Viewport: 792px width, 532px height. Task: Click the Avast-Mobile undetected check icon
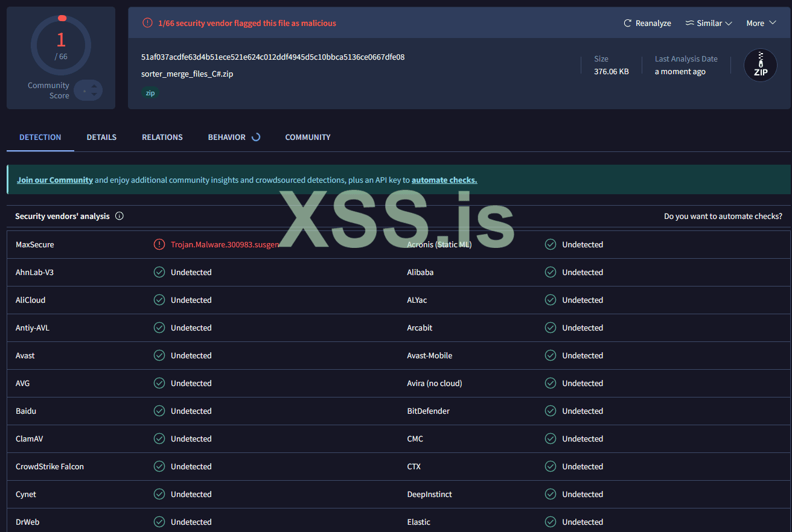(x=551, y=355)
